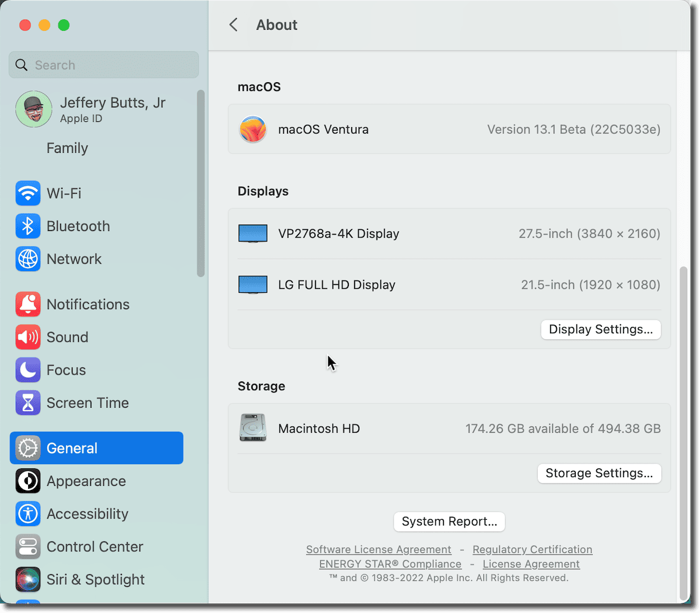Open the Notifications label in sidebar
The height and width of the screenshot is (613, 700).
(x=88, y=304)
